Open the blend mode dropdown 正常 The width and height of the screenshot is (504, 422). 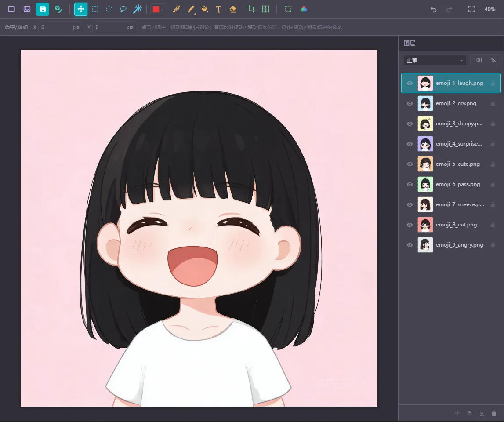[435, 60]
